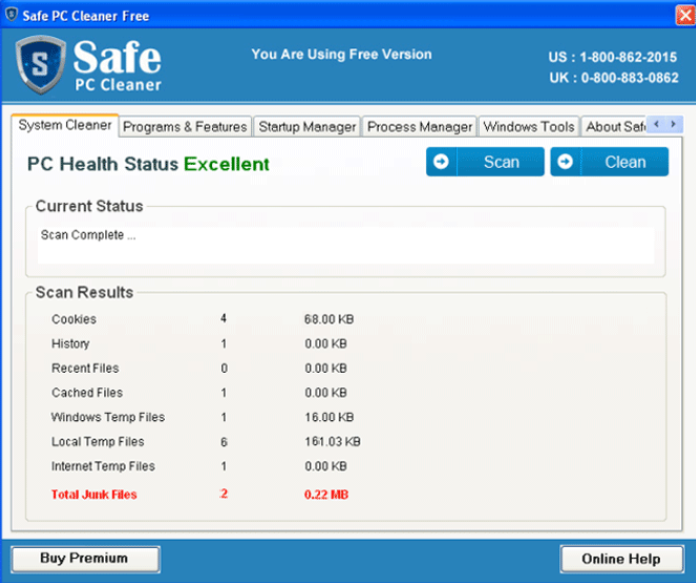The width and height of the screenshot is (697, 584).
Task: Select the Local Temp Files row label
Action: 98,441
